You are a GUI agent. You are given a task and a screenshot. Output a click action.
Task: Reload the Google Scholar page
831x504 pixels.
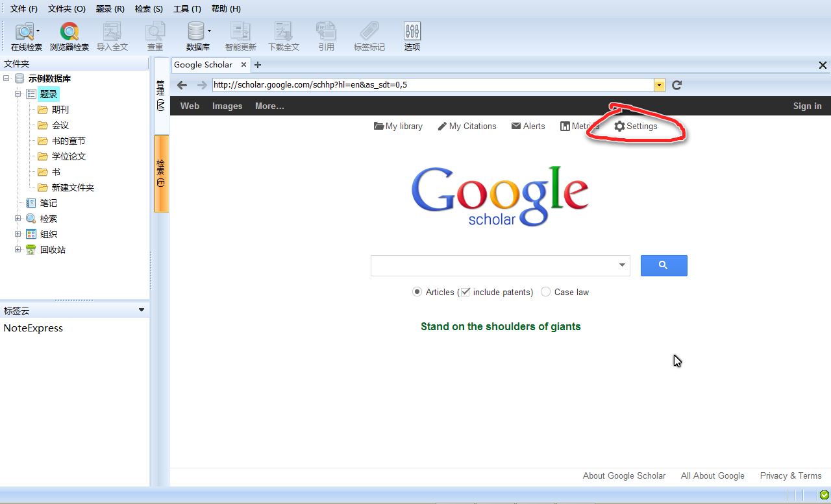click(676, 85)
